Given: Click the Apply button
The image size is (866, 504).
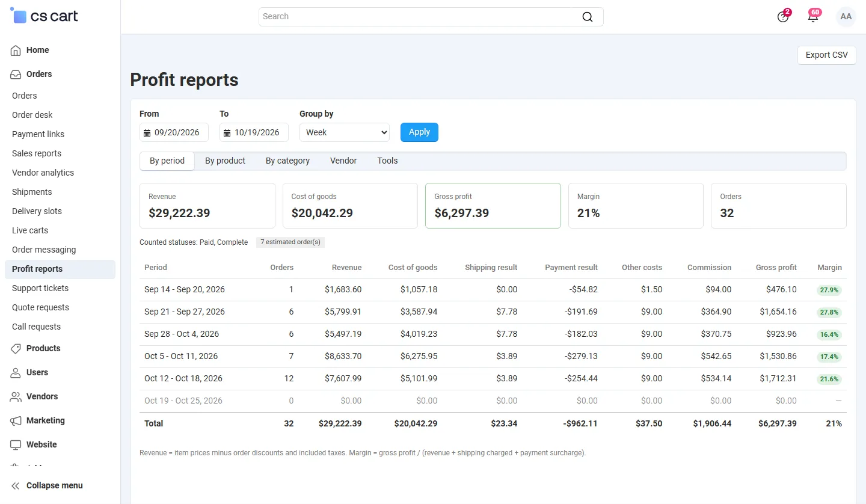Looking at the screenshot, I should [x=419, y=132].
